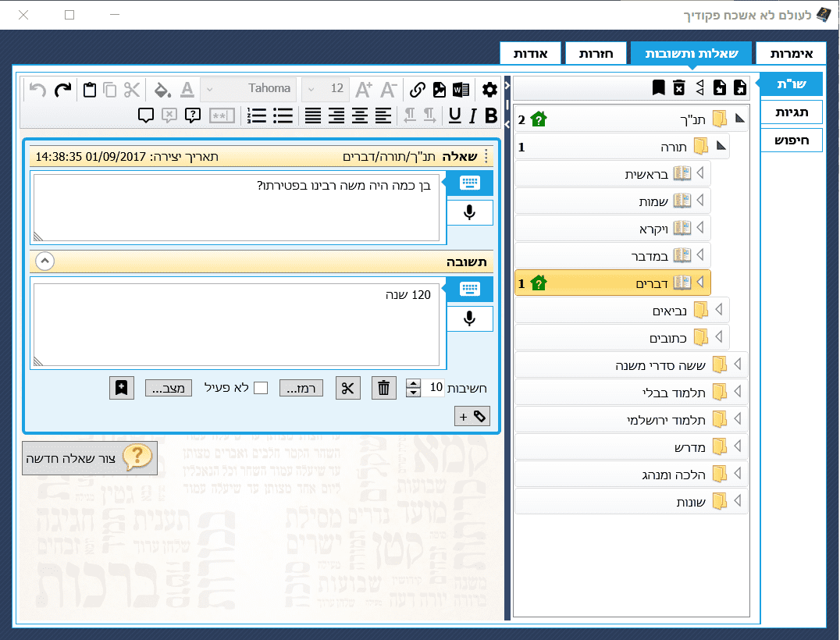Select align left text alignment
This screenshot has width=840, height=640.
pos(383,116)
